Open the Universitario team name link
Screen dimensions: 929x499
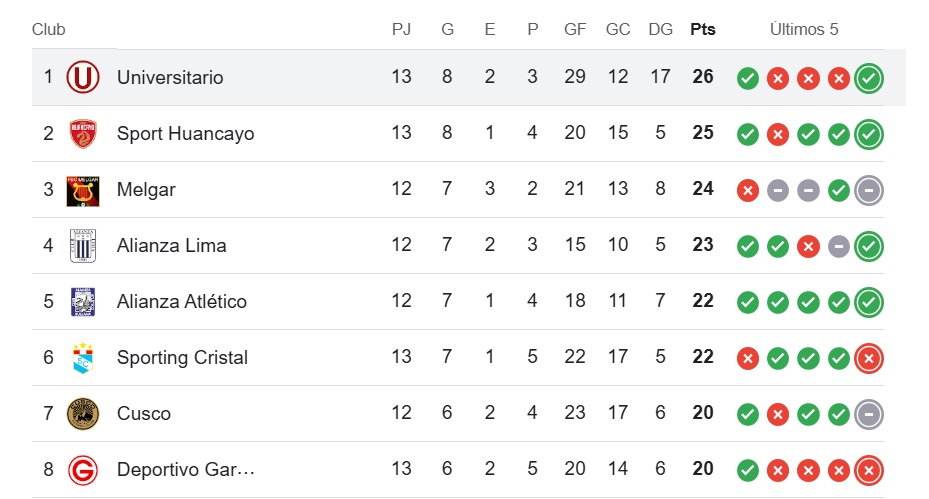170,78
